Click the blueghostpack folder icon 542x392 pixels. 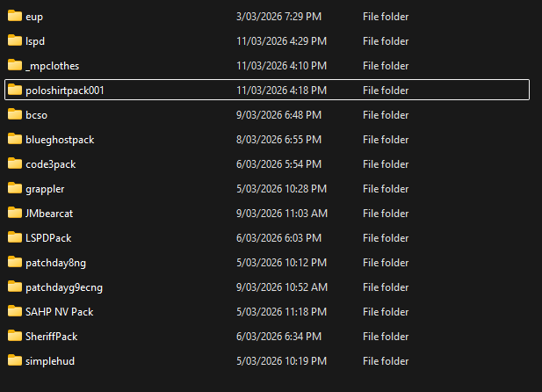click(x=14, y=139)
